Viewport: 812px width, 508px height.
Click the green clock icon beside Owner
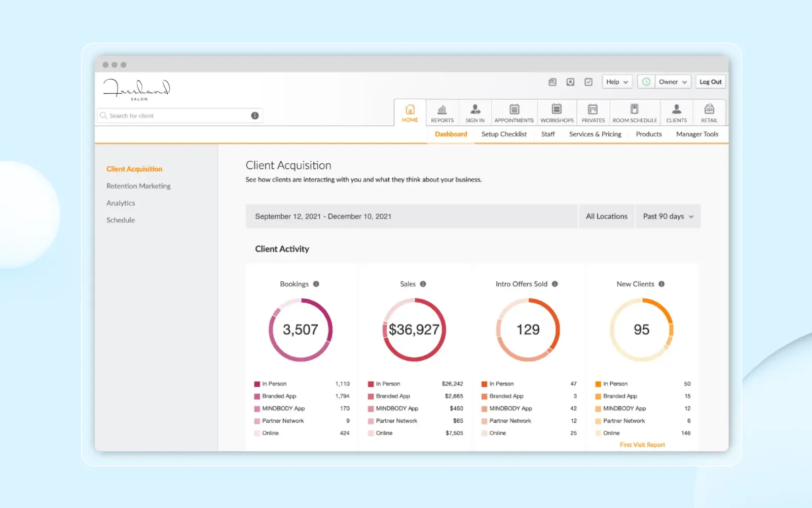[x=646, y=82]
